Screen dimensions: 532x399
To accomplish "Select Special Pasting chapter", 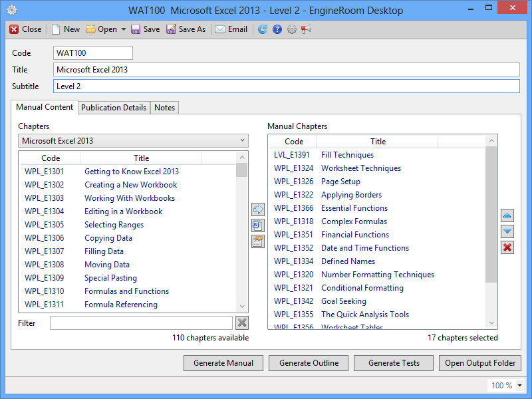I will pos(128,277).
